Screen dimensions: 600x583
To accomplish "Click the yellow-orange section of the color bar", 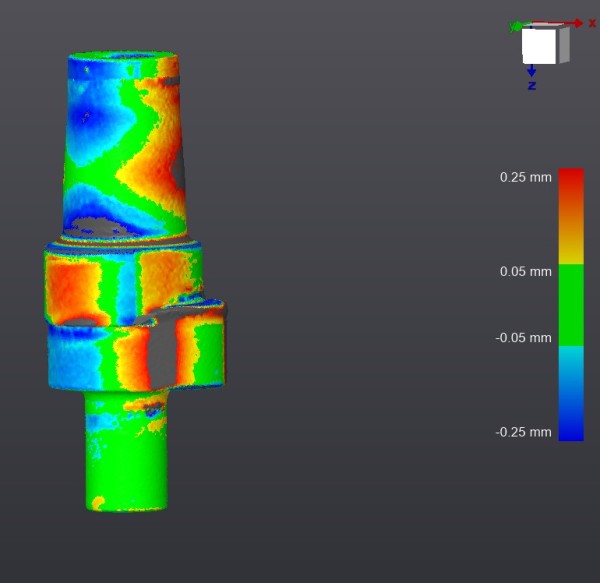I will coord(571,245).
